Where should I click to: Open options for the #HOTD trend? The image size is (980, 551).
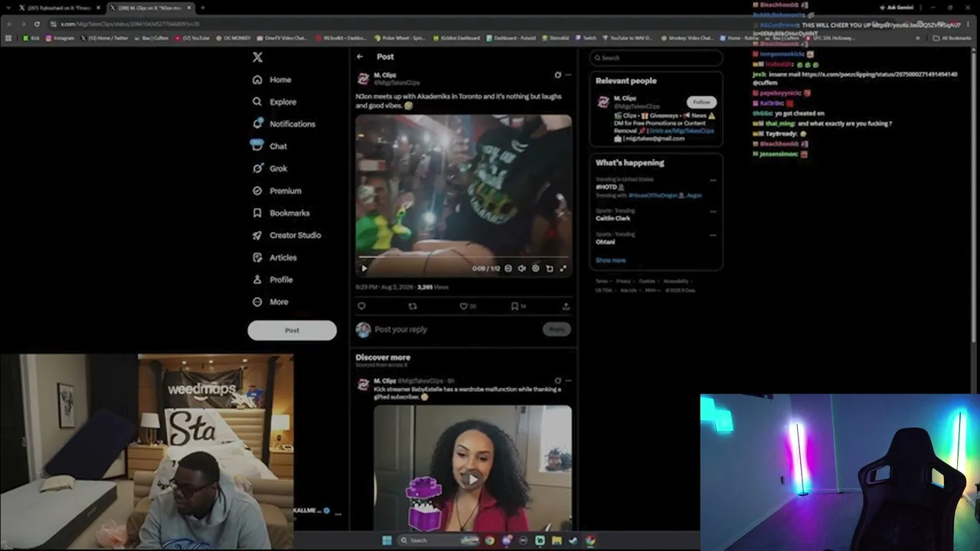pos(713,181)
